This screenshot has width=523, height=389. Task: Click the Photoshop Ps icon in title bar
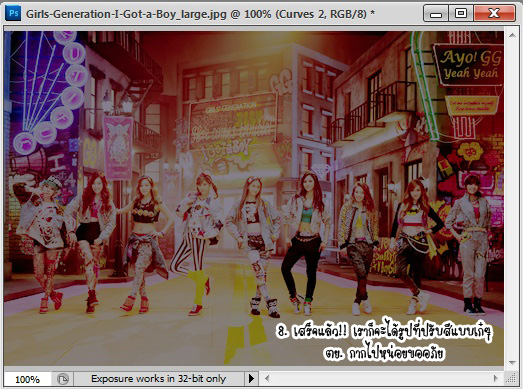[x=13, y=14]
